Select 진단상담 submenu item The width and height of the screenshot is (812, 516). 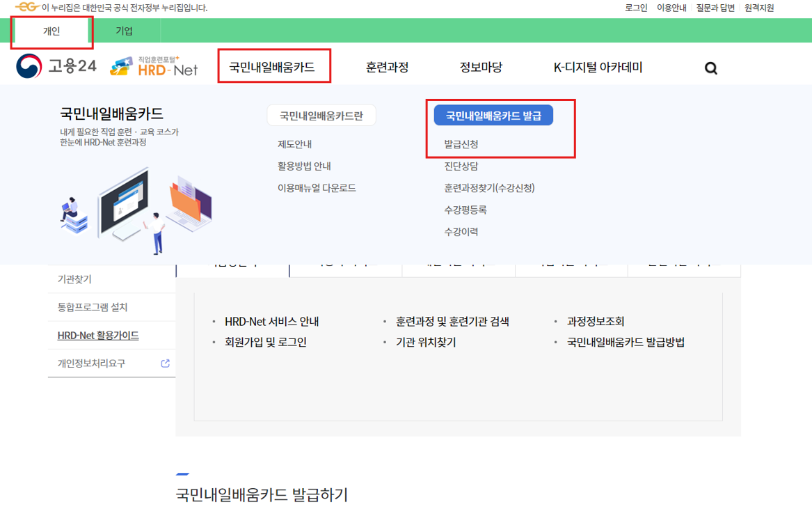461,166
